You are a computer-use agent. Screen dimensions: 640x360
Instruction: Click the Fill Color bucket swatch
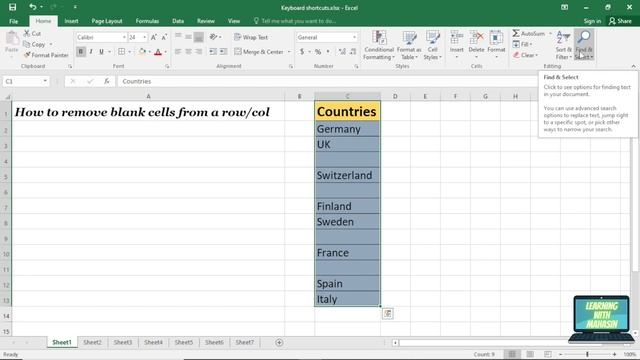click(x=142, y=52)
